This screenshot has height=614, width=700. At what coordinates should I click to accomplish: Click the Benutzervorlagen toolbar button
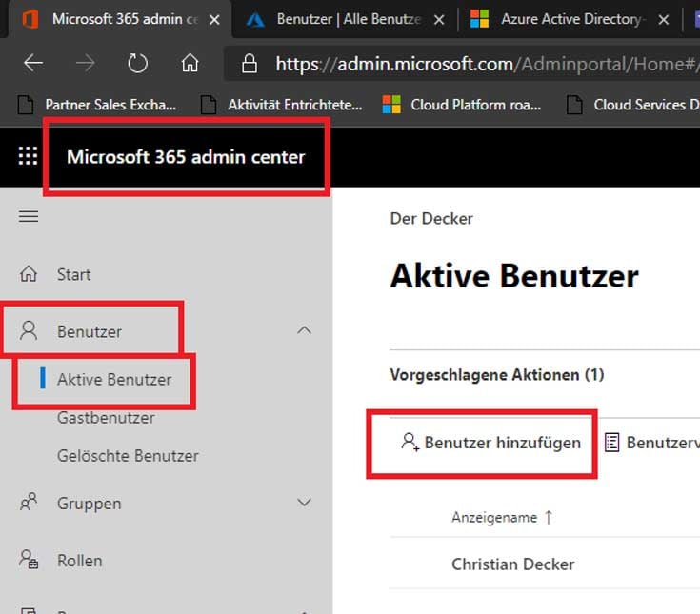(651, 443)
